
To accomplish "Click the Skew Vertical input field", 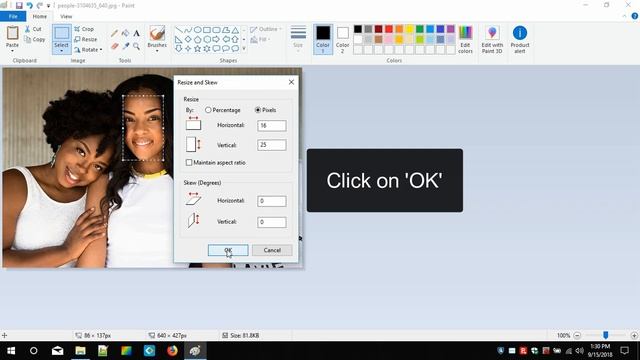I will [x=272, y=222].
